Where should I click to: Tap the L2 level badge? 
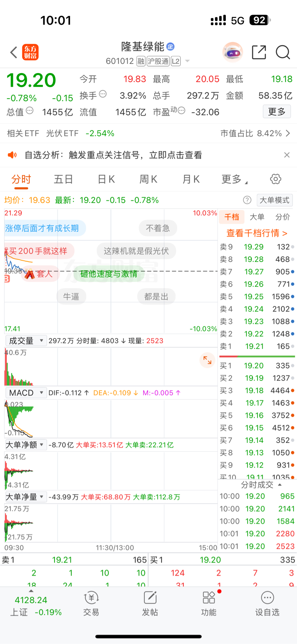(x=176, y=61)
